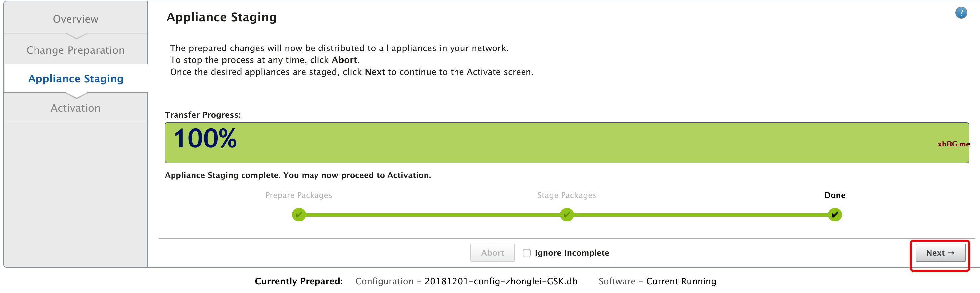Viewport: 980px width, 293px height.
Task: Click the Stage Packages label
Action: (566, 195)
